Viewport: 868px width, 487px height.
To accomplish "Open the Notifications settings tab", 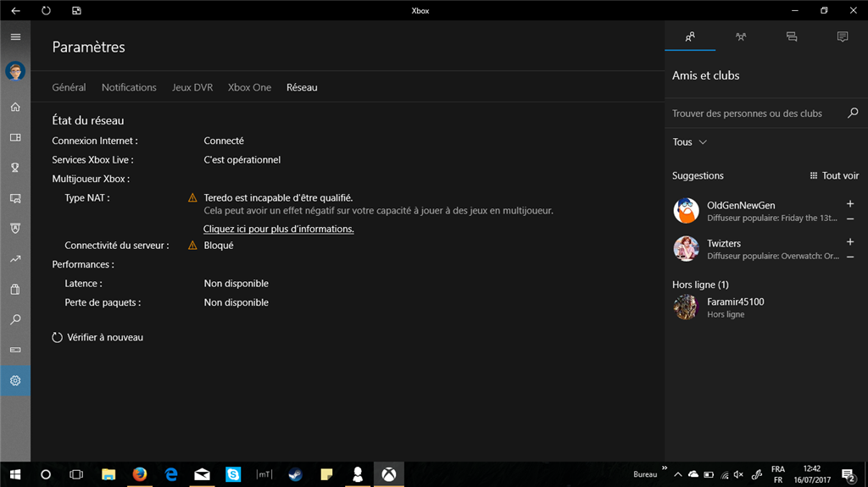I will point(129,87).
